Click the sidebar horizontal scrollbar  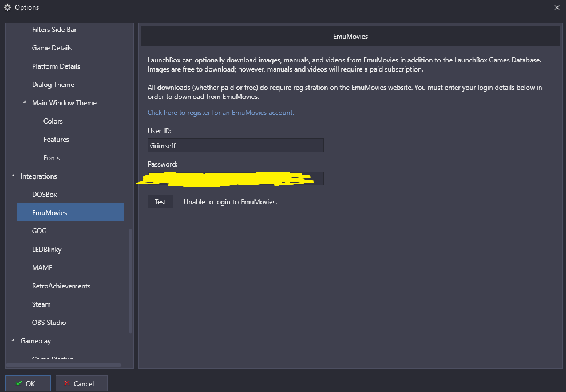coord(64,365)
